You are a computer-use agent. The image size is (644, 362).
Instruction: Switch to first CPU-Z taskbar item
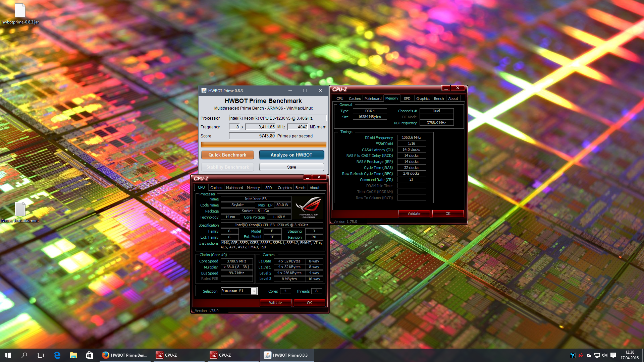click(179, 355)
